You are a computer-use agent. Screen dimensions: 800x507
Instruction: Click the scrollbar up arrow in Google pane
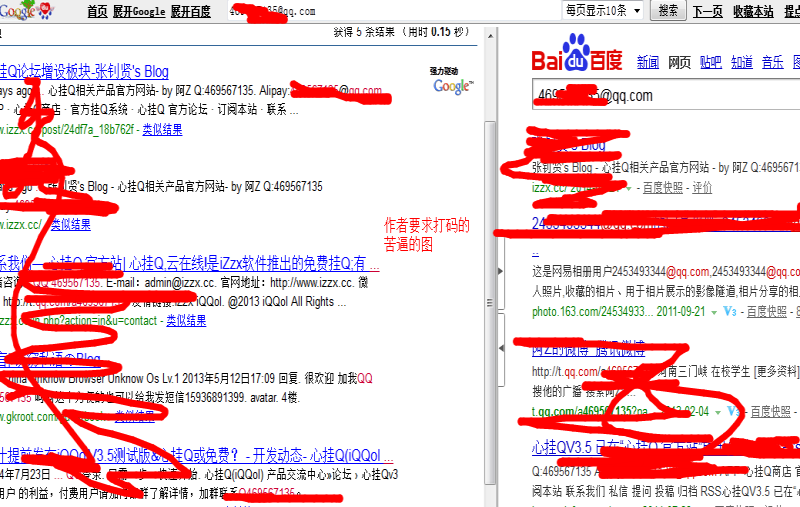490,36
